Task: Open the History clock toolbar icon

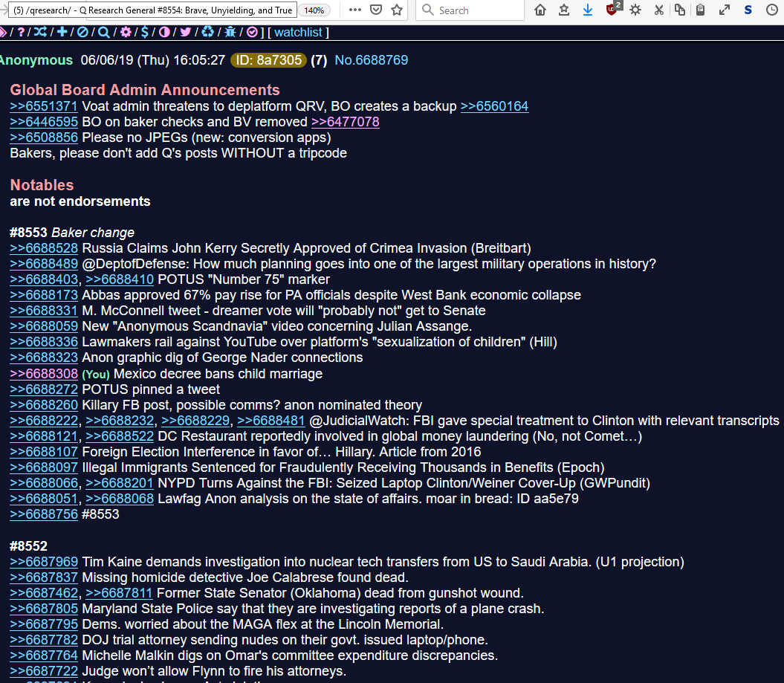Action: coord(772,10)
